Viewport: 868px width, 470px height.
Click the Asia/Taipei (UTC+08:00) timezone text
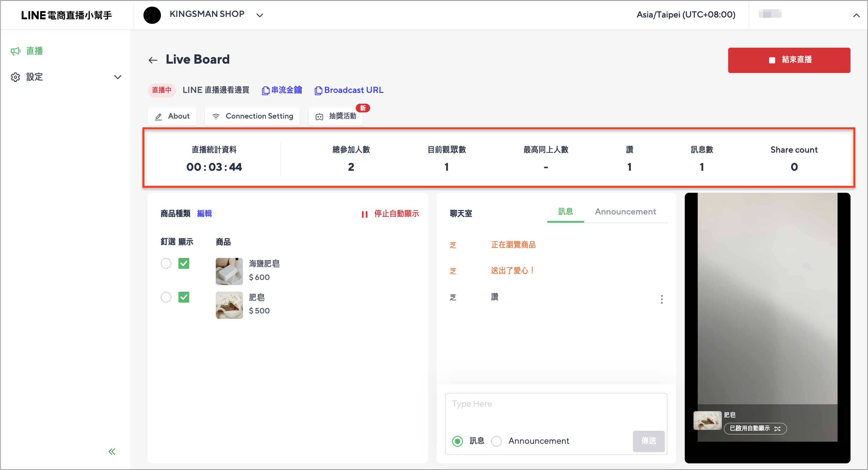tap(686, 15)
